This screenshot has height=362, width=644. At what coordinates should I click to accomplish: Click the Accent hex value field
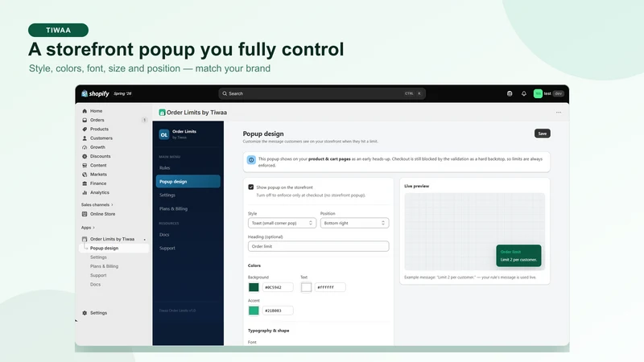pyautogui.click(x=278, y=311)
